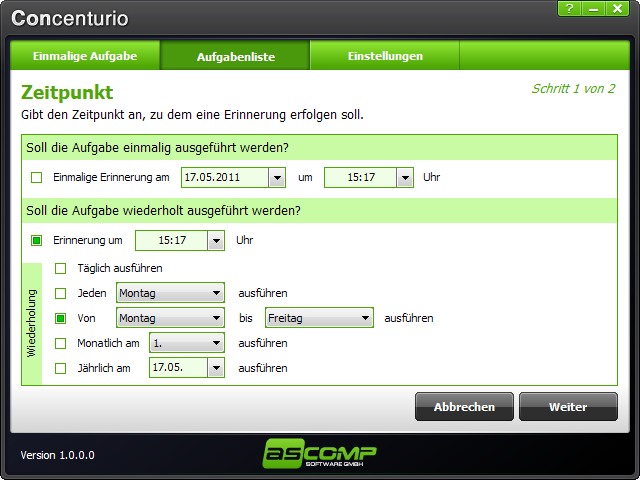
Task: Click the Concenturio title text
Action: (70, 18)
